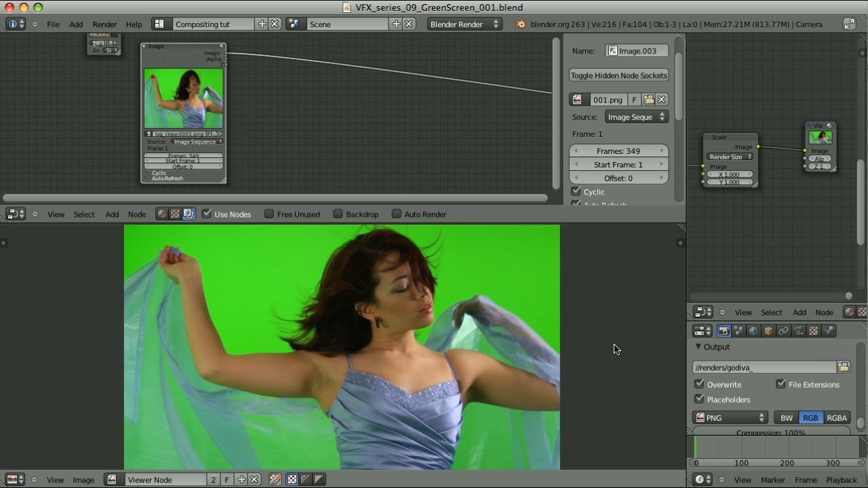
Task: Open node editor type selector dropdown
Action: click(x=16, y=214)
